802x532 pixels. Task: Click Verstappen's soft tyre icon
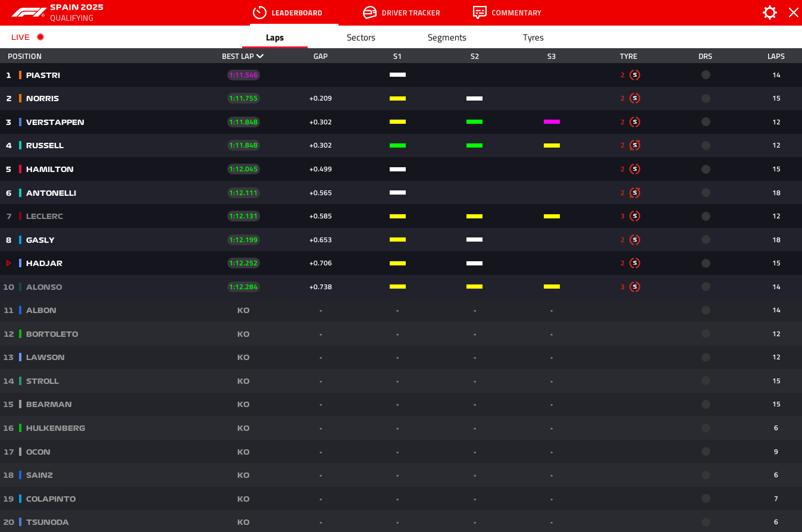click(635, 122)
